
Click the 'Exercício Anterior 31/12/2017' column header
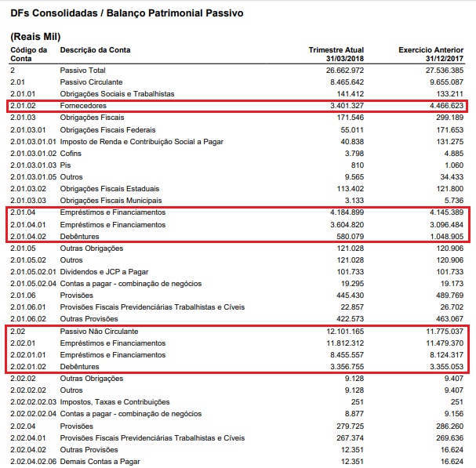[431, 54]
